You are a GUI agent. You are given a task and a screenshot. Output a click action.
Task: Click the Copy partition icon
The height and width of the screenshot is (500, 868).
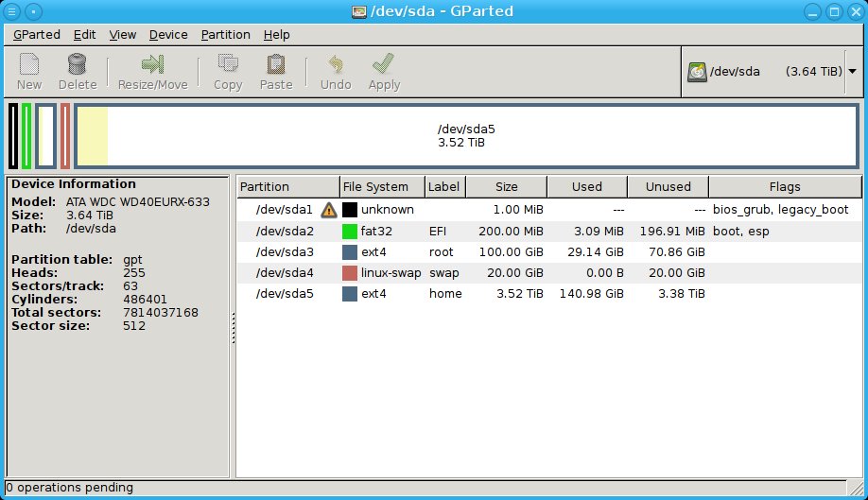pyautogui.click(x=228, y=64)
